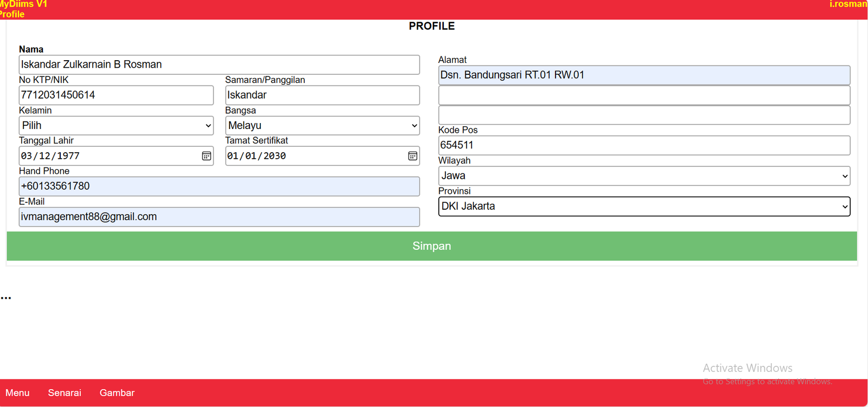Click the empty second Alamat line

point(644,95)
